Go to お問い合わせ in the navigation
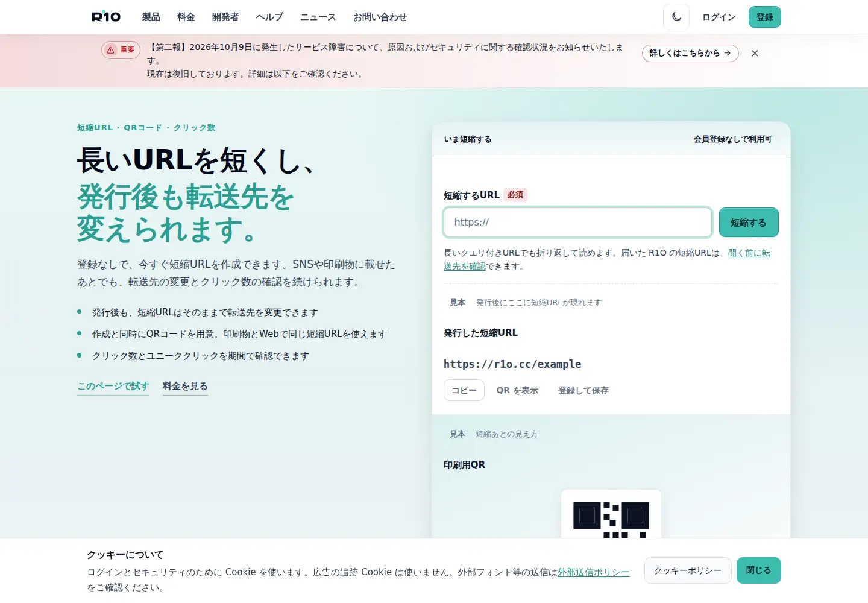Image resolution: width=868 pixels, height=603 pixels. pyautogui.click(x=380, y=17)
